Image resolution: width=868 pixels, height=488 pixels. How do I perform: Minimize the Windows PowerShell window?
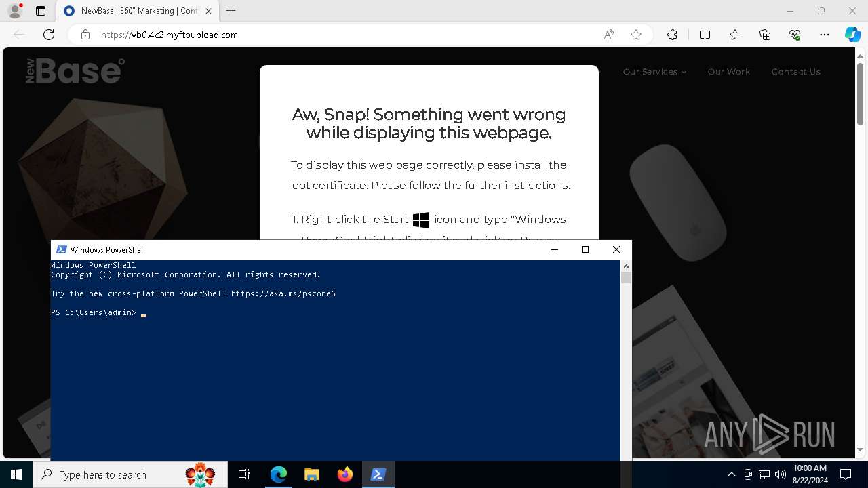(555, 249)
